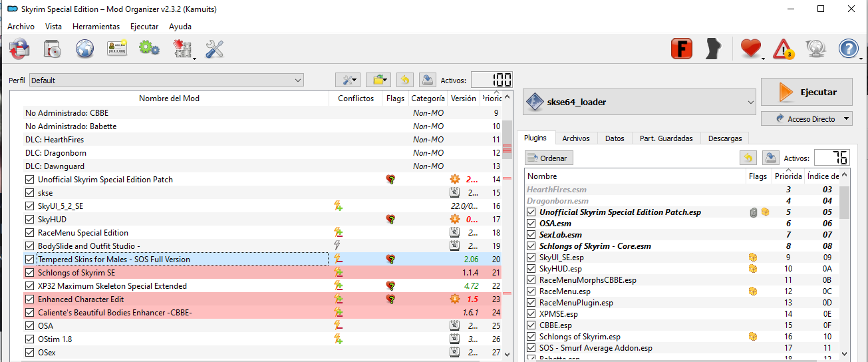
Task: Sort by Nombre del Mod column header
Action: [169, 98]
